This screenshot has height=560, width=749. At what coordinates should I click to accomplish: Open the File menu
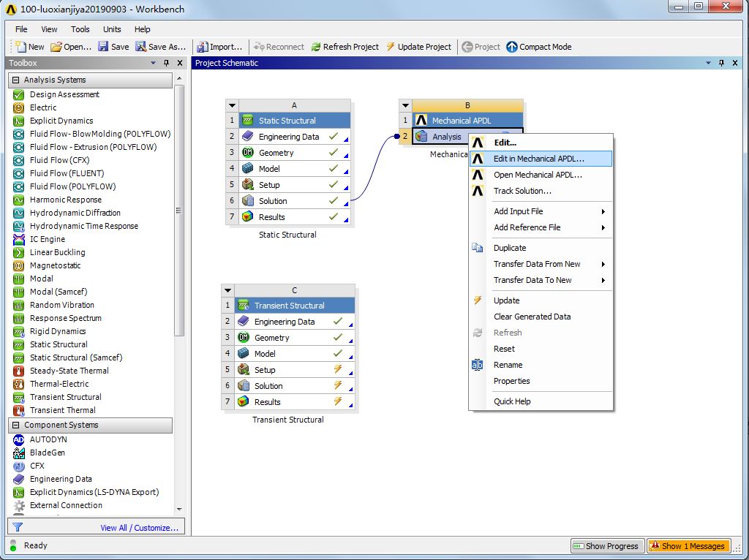(21, 29)
